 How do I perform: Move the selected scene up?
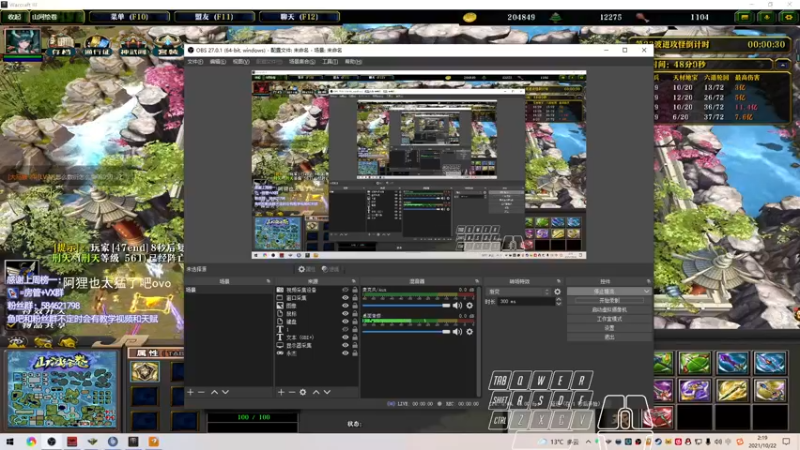point(214,392)
